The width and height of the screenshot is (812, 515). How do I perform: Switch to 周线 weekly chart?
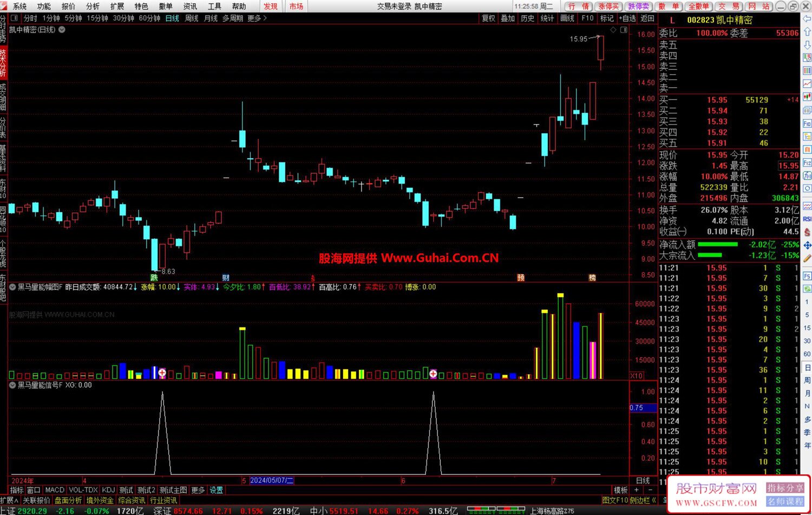pos(192,18)
